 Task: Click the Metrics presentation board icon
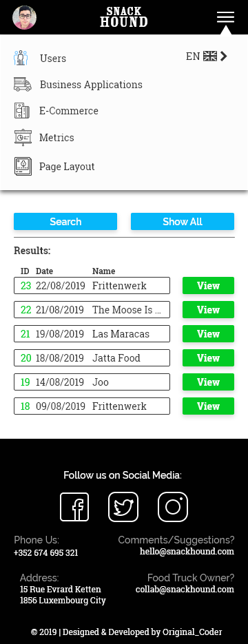pos(23,138)
